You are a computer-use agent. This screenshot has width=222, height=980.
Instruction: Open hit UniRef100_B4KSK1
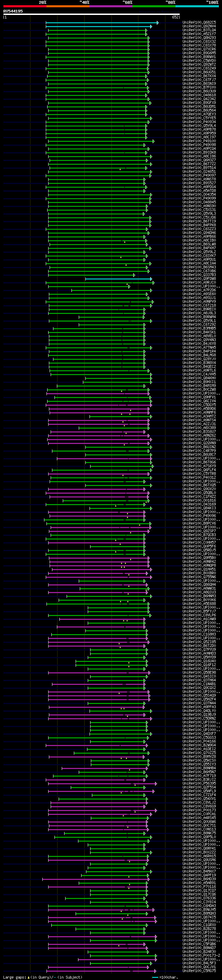pyautogui.click(x=199, y=332)
